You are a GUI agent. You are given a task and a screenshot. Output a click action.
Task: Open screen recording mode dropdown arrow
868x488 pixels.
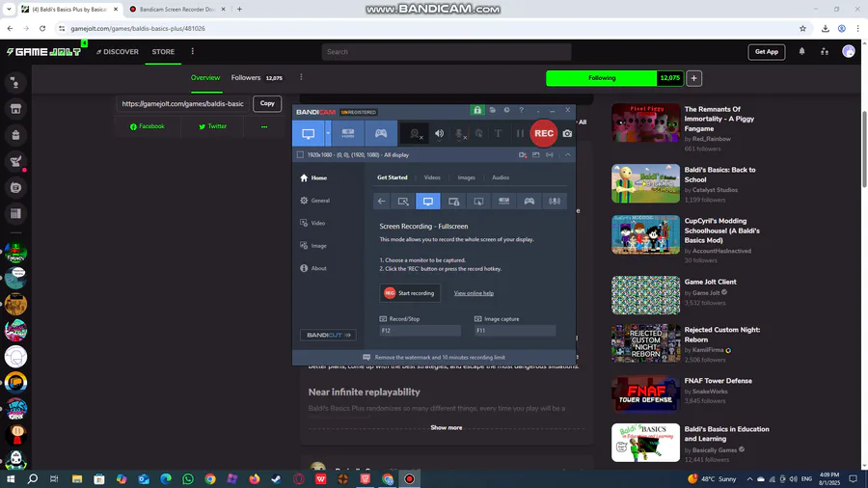click(328, 133)
